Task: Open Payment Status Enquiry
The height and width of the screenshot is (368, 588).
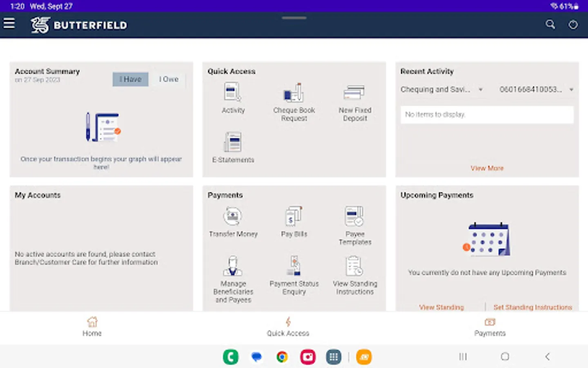Action: pyautogui.click(x=294, y=276)
